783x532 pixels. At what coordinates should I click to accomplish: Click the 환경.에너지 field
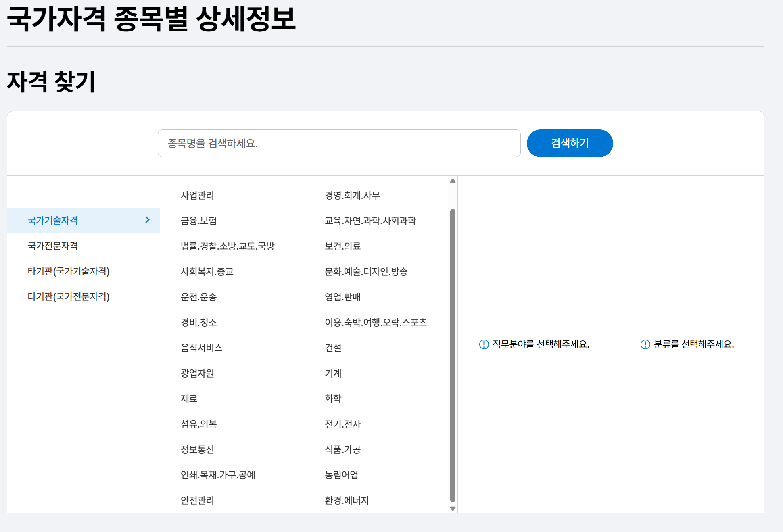pyautogui.click(x=347, y=500)
